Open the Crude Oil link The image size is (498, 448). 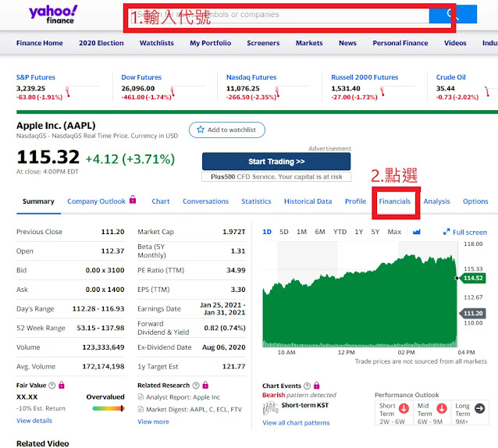coord(450,77)
